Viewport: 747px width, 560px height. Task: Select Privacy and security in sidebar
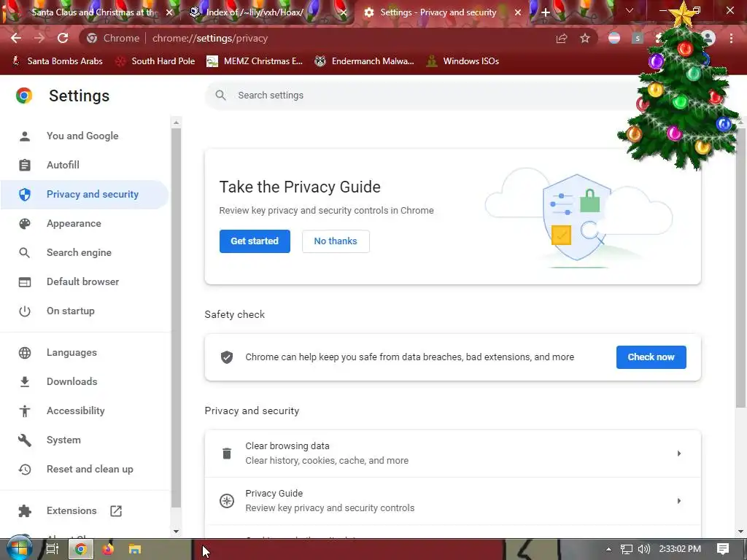[x=85, y=194]
